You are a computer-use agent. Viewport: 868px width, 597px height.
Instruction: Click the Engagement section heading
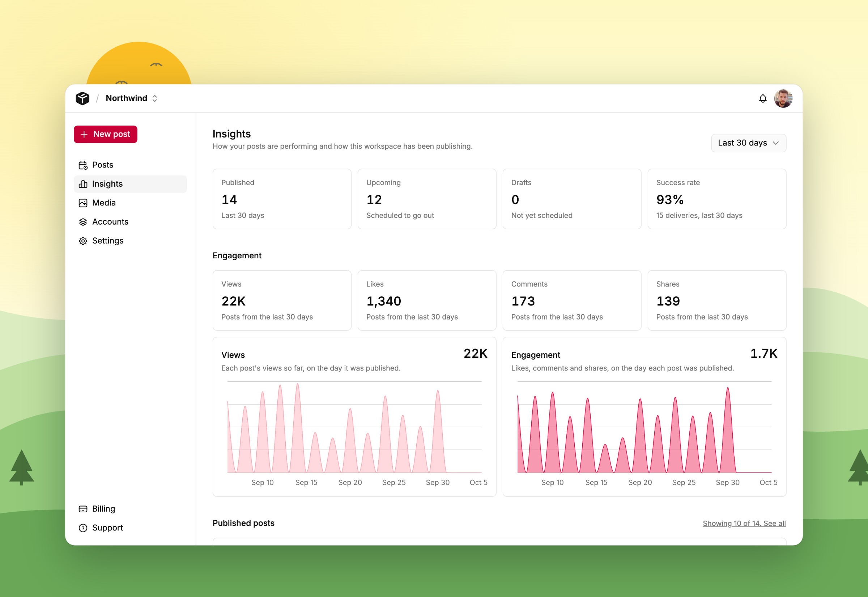237,255
